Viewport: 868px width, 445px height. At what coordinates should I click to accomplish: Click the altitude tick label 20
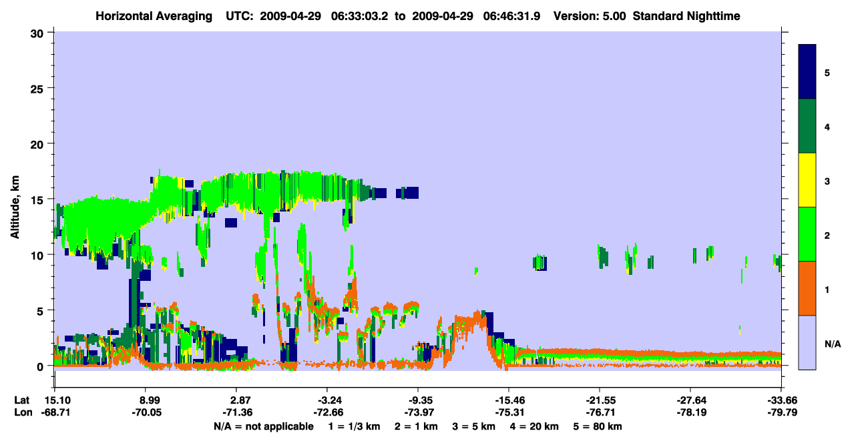coord(38,143)
